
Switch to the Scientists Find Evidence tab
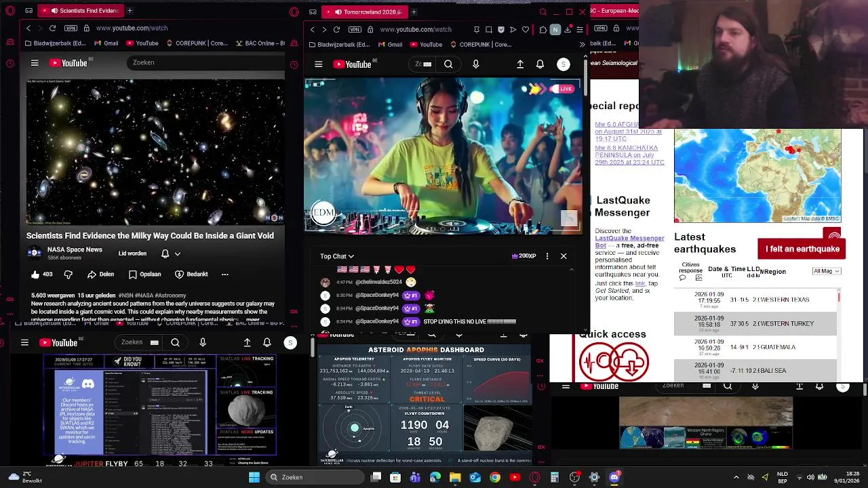[81, 11]
